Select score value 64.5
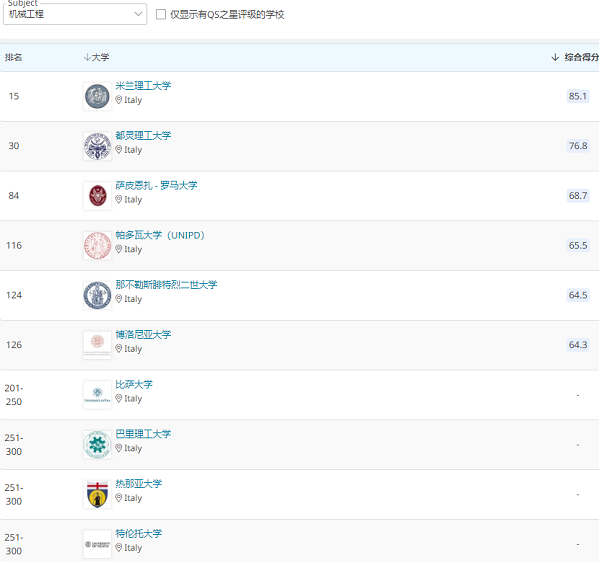 click(578, 295)
